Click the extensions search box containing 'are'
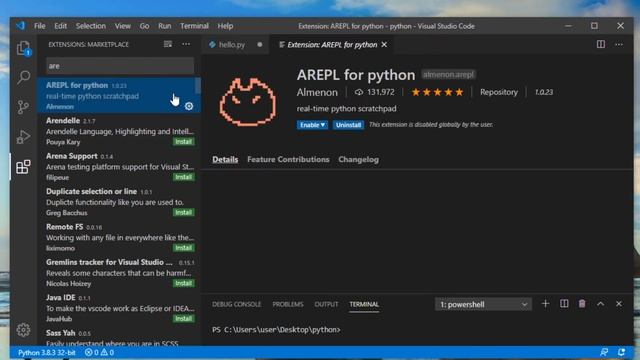Viewport: 640px width, 360px height. click(120, 66)
